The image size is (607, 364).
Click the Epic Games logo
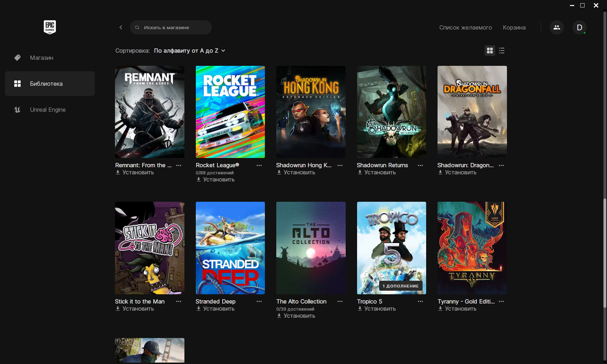(x=50, y=27)
